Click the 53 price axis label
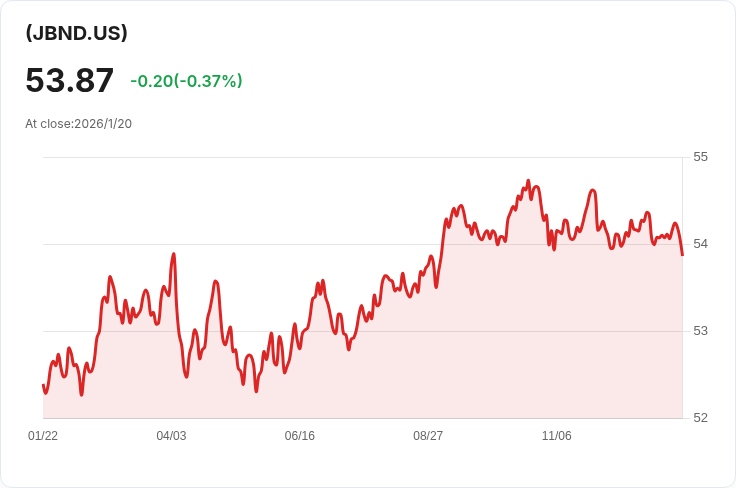Screen dimensions: 736x488 pyautogui.click(x=700, y=331)
